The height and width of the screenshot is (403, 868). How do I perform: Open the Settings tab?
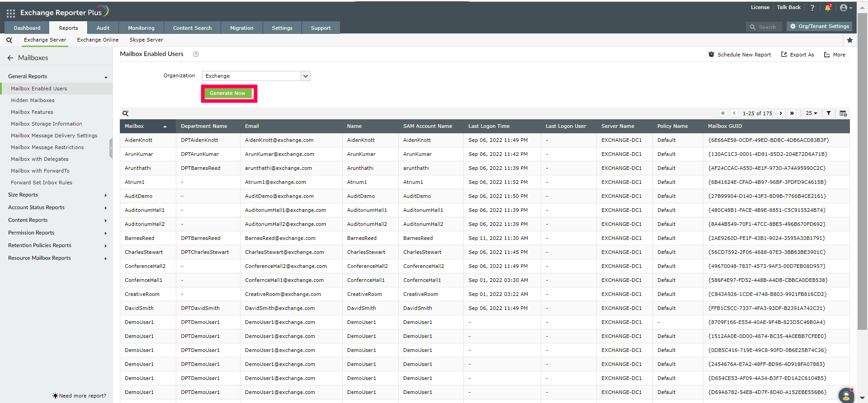tap(282, 28)
